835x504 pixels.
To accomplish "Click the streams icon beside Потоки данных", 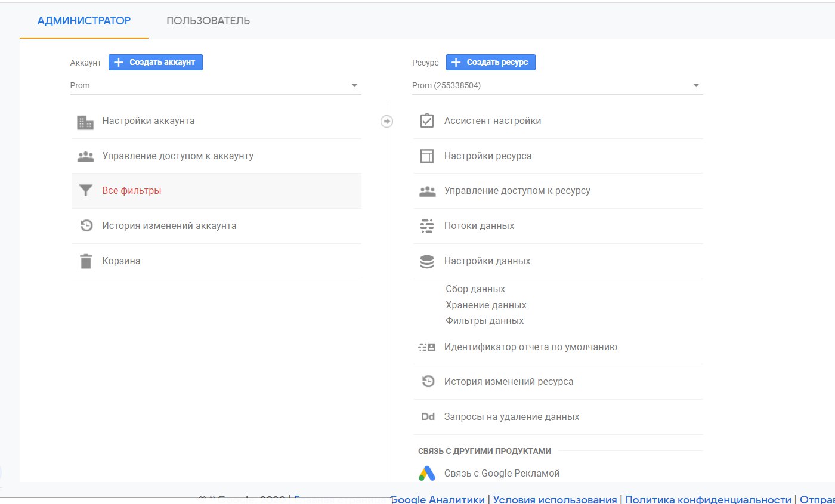I will pyautogui.click(x=427, y=226).
